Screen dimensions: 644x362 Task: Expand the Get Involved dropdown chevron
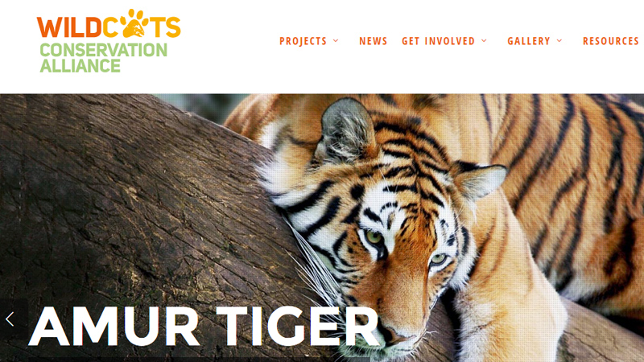pos(484,41)
